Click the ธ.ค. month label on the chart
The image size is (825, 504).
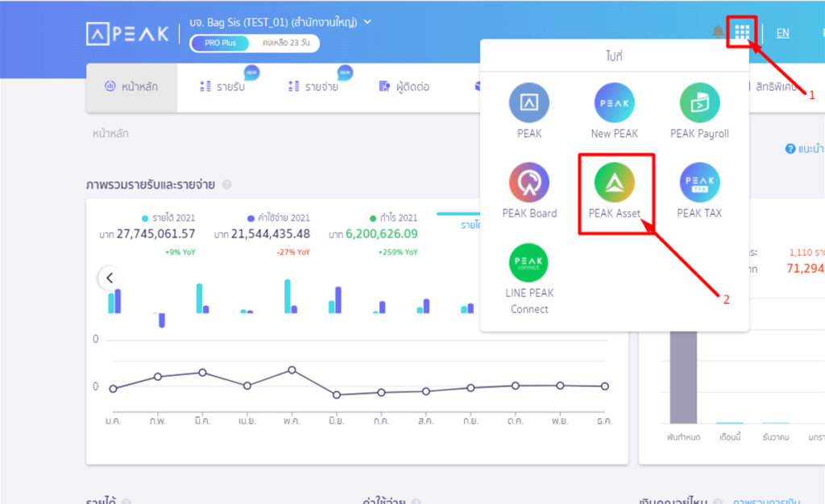pos(605,422)
